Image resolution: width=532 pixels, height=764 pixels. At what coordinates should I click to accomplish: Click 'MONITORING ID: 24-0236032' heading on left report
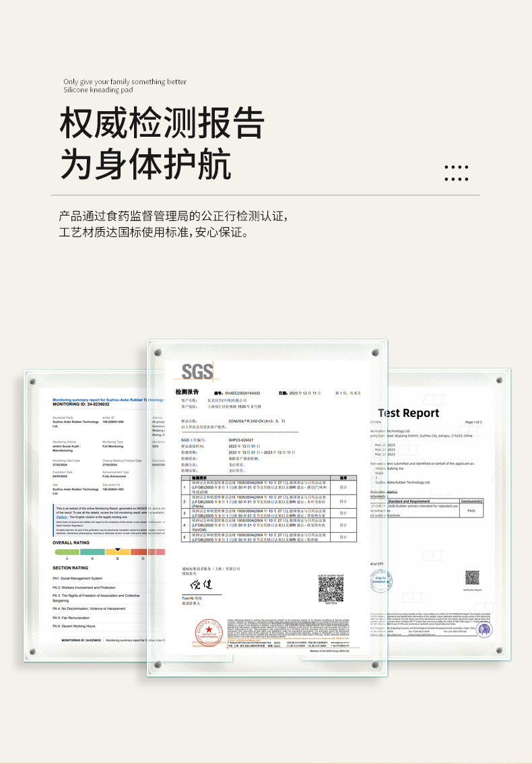[81, 404]
